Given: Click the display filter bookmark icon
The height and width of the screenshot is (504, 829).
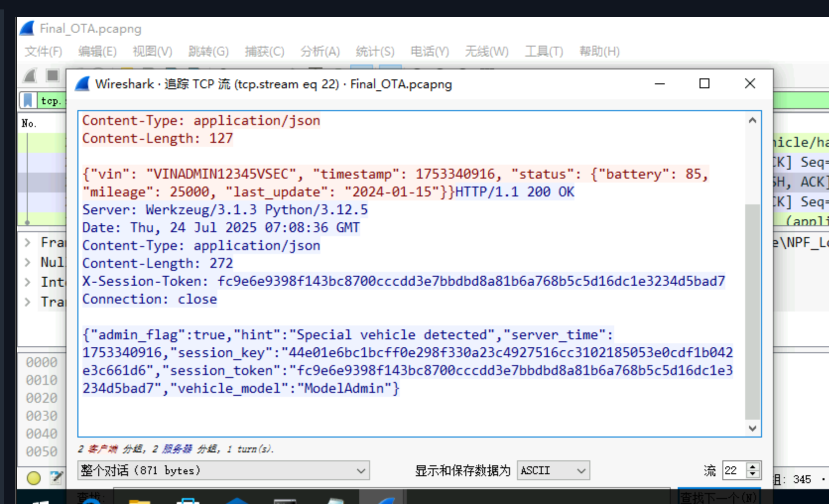Looking at the screenshot, I should click(x=28, y=100).
